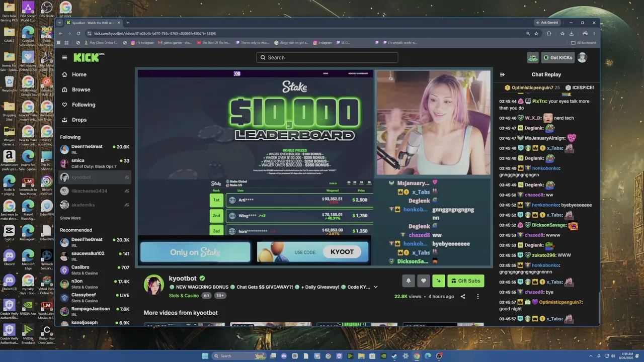Open a new Chrome tab
The height and width of the screenshot is (362, 644).
[x=128, y=23]
